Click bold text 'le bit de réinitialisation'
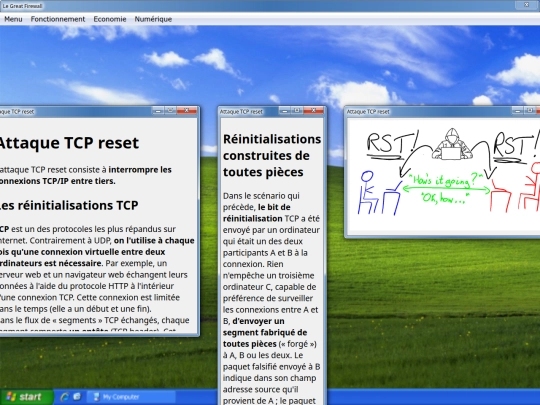This screenshot has width=540, height=405. coord(257,213)
